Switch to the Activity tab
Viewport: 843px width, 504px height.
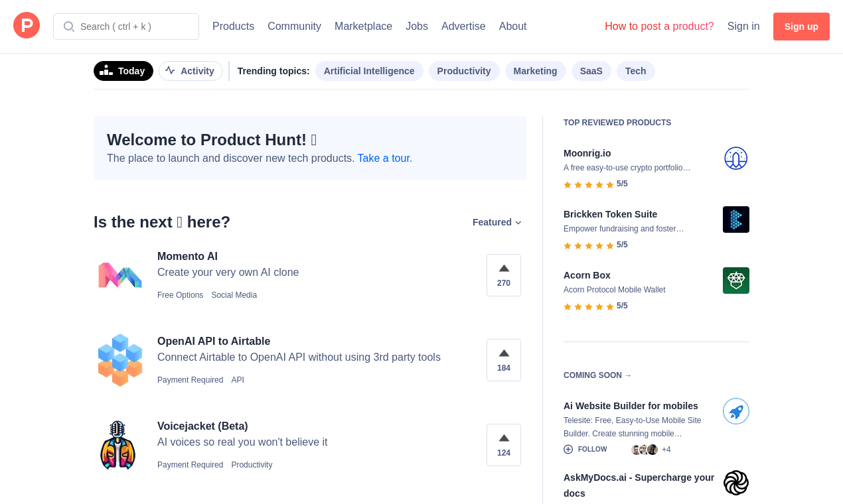[x=191, y=71]
